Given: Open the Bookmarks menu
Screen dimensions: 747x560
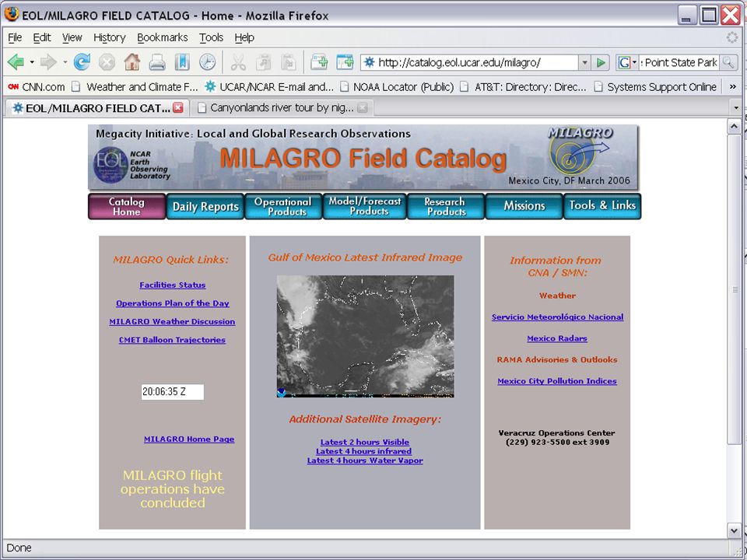Looking at the screenshot, I should [163, 37].
